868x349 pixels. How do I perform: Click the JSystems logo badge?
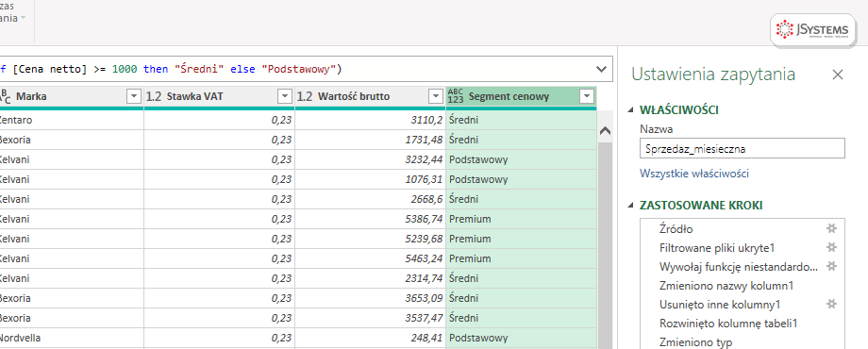click(x=813, y=30)
